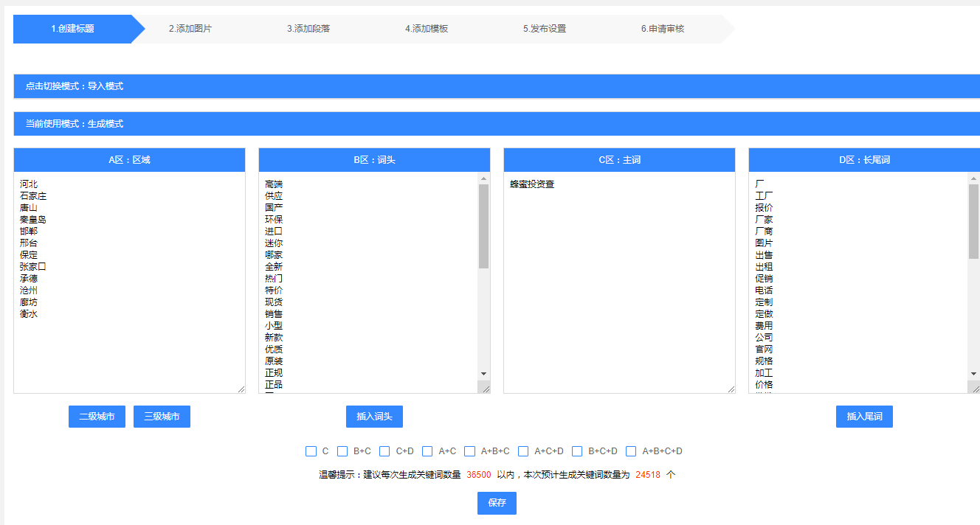Click the C区 resize handle corner

(731, 389)
